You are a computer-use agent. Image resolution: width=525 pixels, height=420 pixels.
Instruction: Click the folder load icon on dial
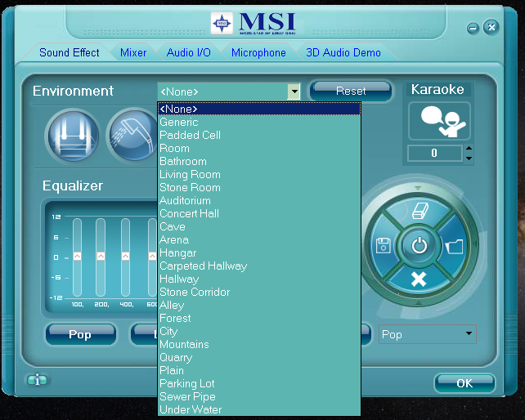(455, 246)
